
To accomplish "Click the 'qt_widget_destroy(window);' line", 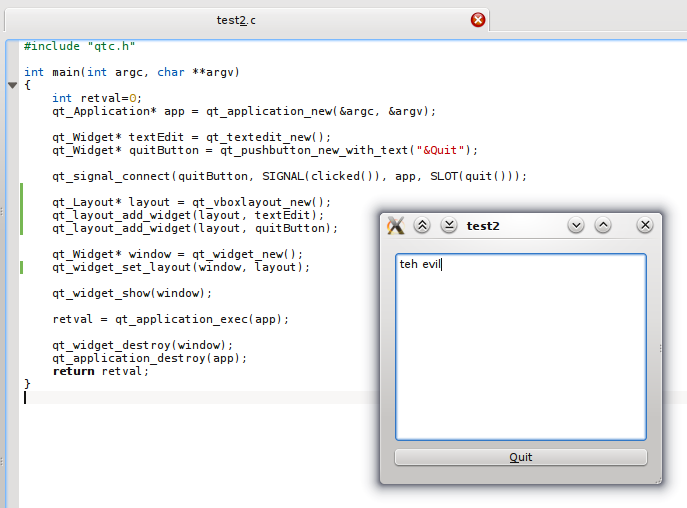I will click(x=142, y=345).
